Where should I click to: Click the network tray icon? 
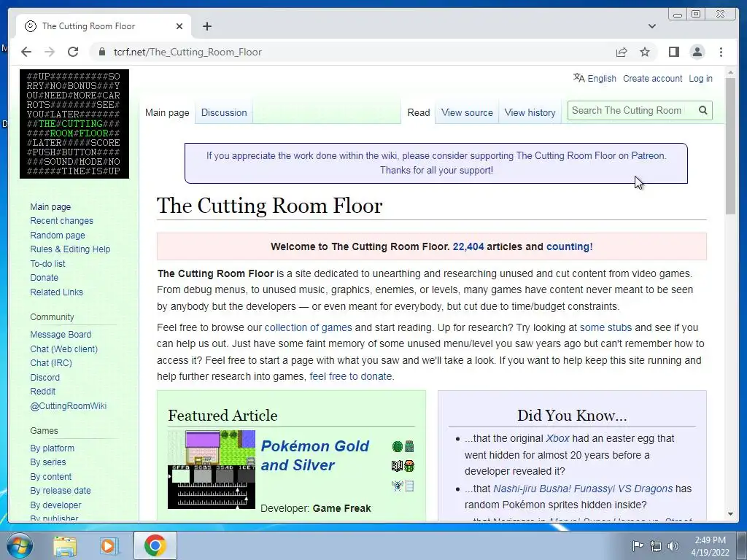656,545
